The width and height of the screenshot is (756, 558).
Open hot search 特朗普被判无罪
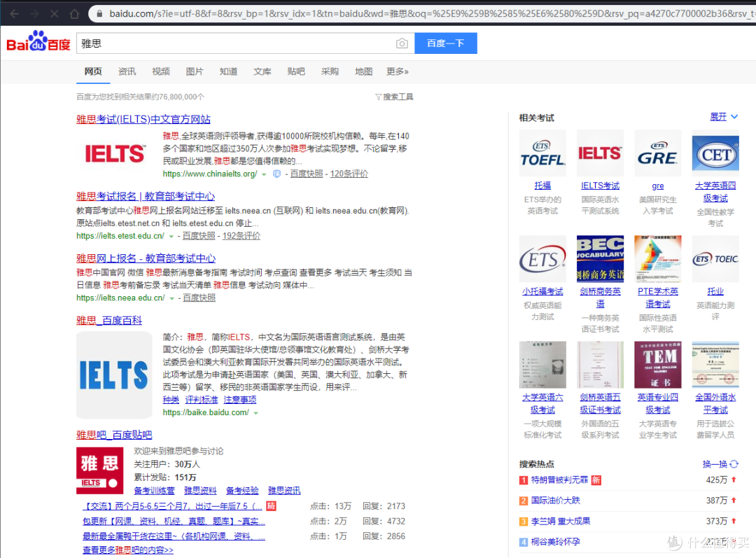pos(559,480)
